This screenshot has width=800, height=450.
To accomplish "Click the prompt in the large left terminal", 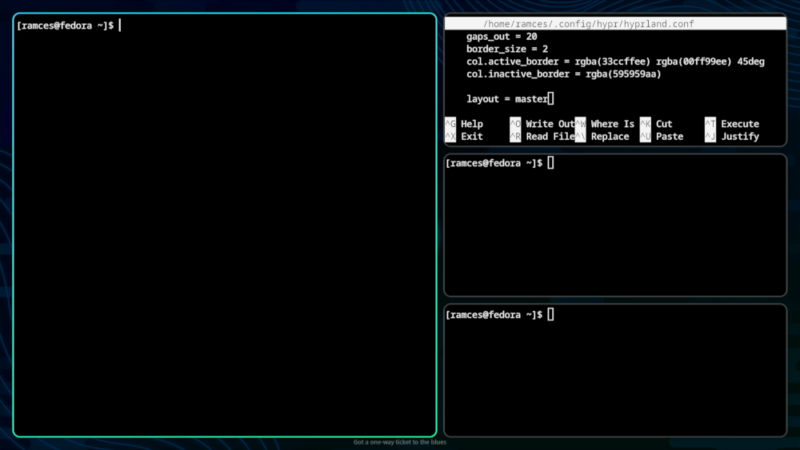I will point(65,26).
